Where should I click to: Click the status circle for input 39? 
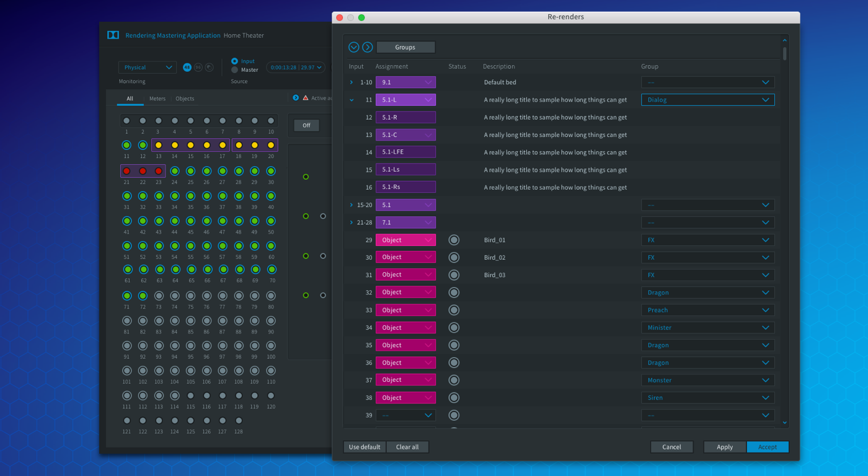click(x=454, y=415)
